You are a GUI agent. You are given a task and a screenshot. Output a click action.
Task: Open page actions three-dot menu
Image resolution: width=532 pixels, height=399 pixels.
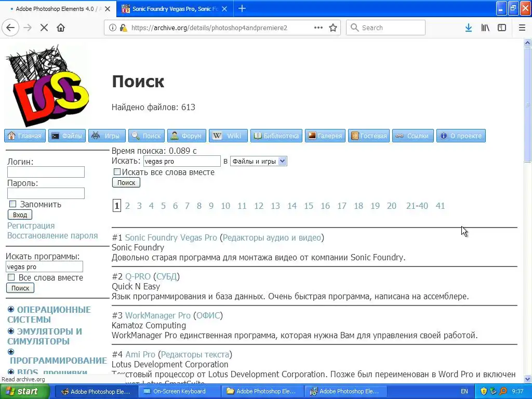click(x=318, y=28)
